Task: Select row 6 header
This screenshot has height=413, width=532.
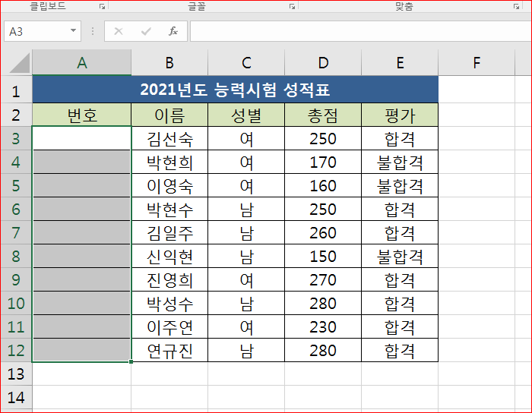Action: coord(16,209)
